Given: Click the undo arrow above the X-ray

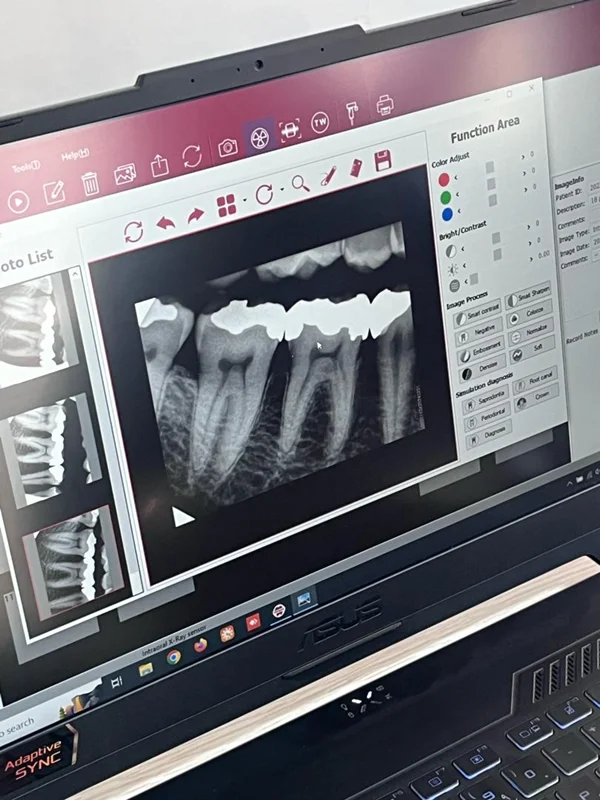Looking at the screenshot, I should (165, 222).
